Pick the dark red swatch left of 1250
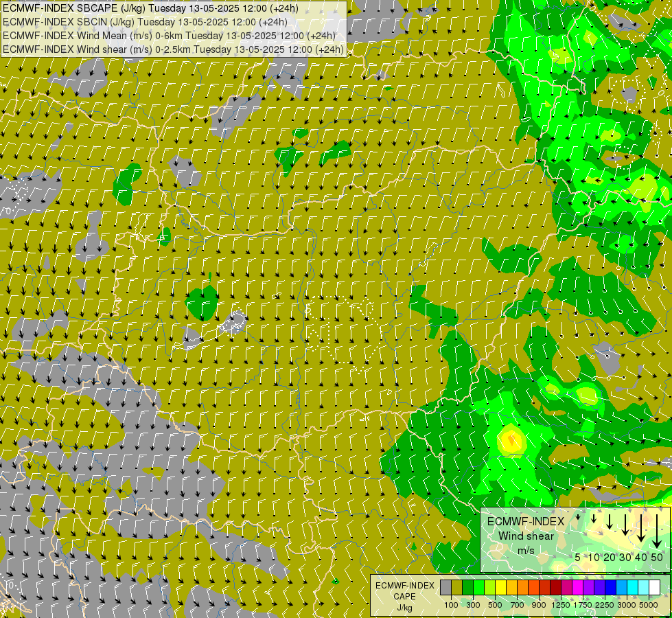 556,587
